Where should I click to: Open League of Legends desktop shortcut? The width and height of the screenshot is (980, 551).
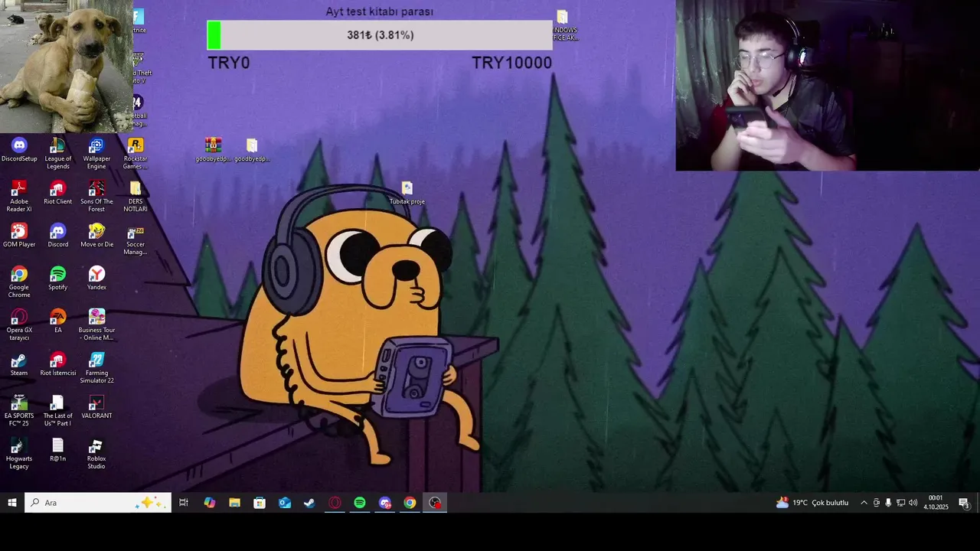[x=57, y=153]
